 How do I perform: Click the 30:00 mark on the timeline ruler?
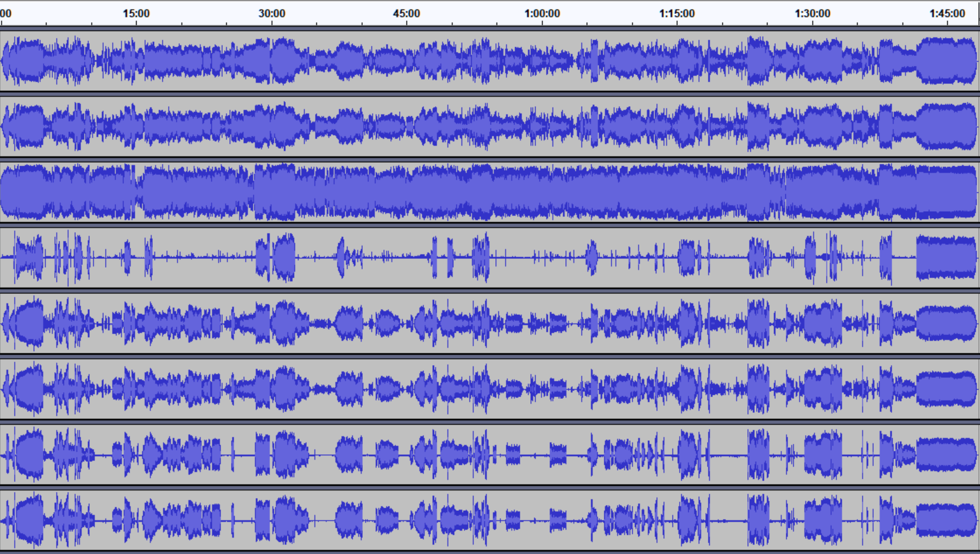(x=272, y=13)
